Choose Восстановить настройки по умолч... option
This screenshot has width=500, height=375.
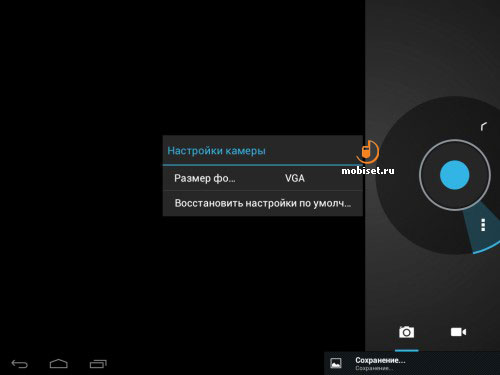tap(263, 203)
